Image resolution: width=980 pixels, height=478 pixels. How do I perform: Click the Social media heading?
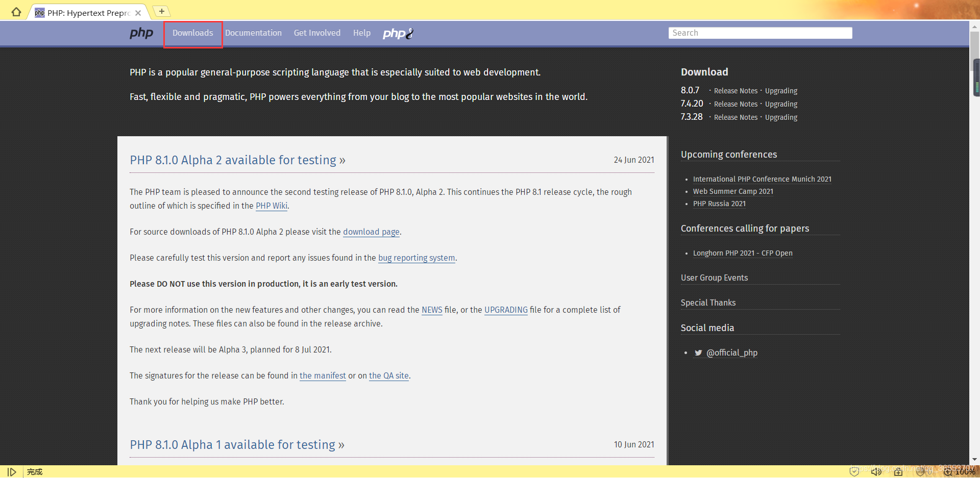707,328
